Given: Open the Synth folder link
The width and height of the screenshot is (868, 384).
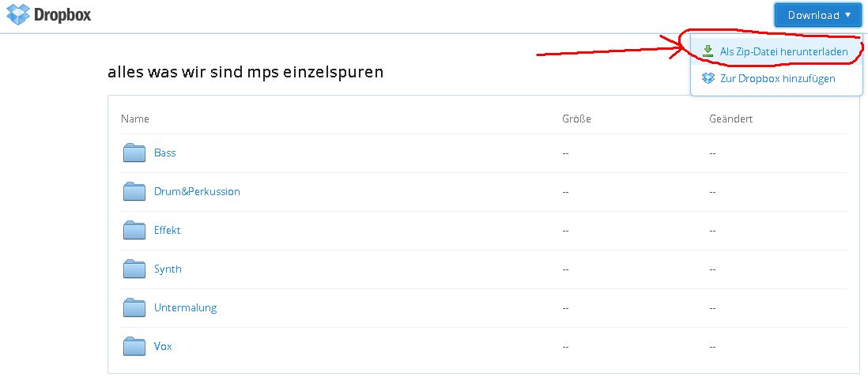Looking at the screenshot, I should tap(168, 269).
